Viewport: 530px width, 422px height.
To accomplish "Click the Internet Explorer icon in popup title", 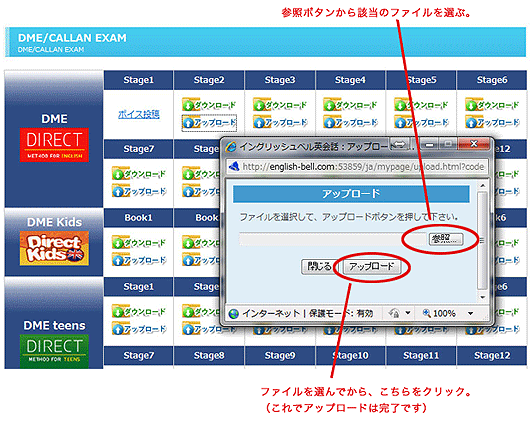I will (231, 146).
